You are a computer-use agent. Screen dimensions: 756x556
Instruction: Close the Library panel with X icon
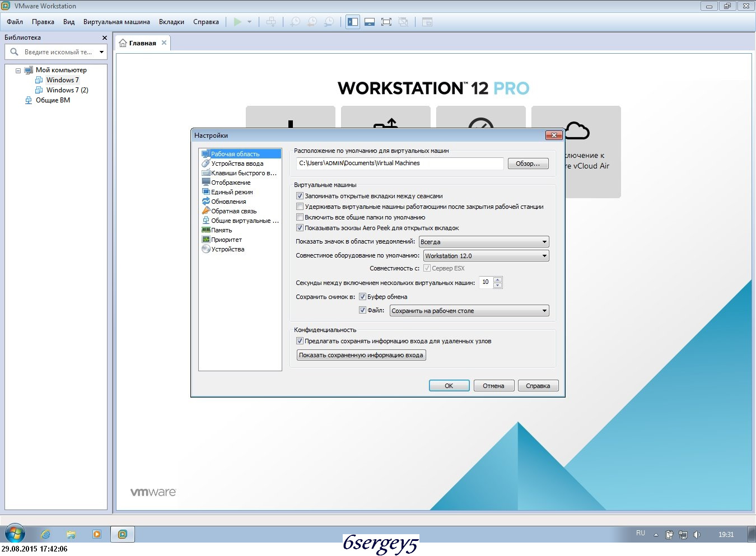click(104, 38)
